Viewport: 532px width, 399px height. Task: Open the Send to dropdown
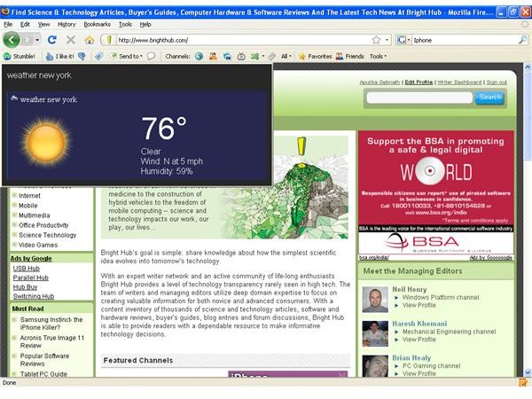pyautogui.click(x=127, y=57)
